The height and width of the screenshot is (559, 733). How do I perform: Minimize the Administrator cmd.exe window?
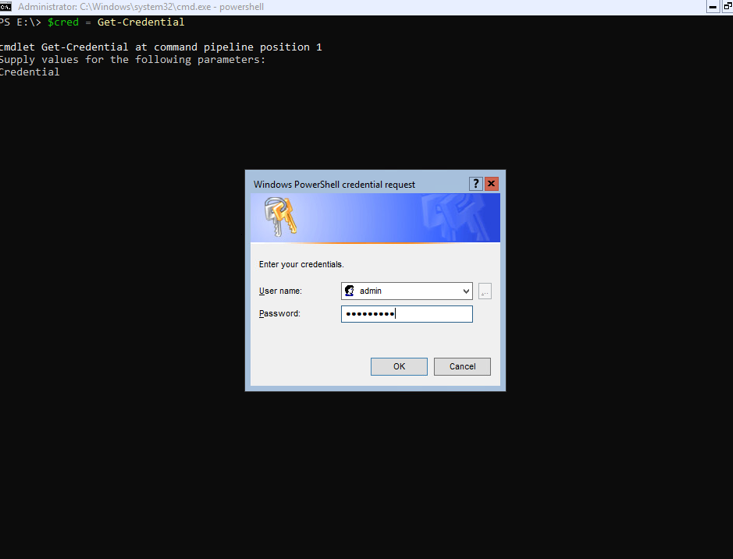pyautogui.click(x=712, y=7)
